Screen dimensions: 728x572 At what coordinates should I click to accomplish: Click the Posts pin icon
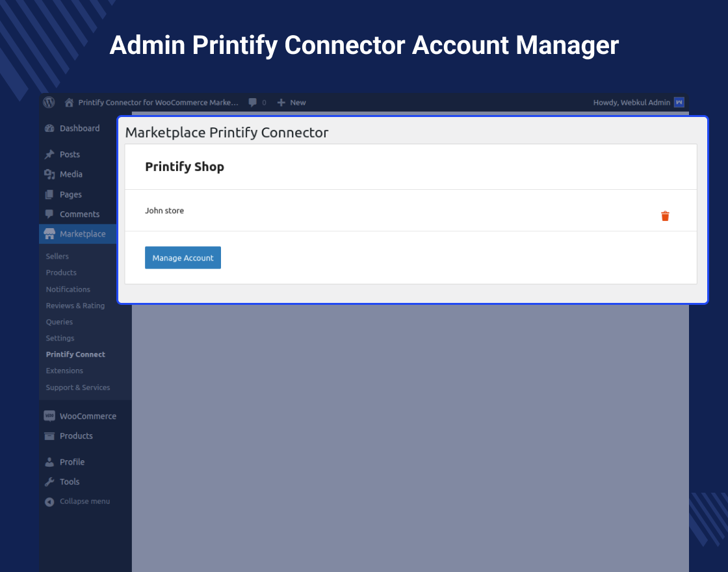(49, 154)
